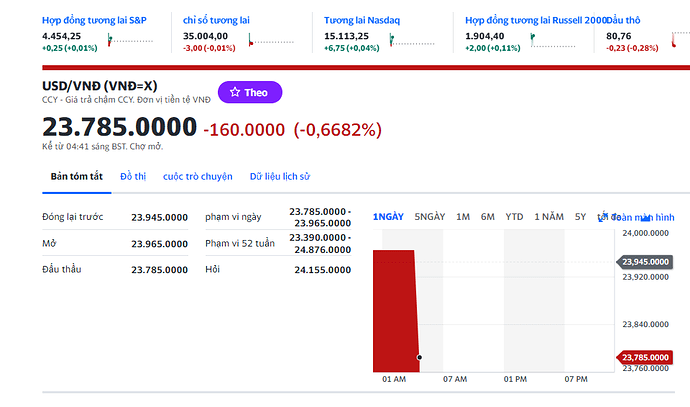Click the 35.004,00 index futures sparkline
690x407 pixels.
[263, 41]
